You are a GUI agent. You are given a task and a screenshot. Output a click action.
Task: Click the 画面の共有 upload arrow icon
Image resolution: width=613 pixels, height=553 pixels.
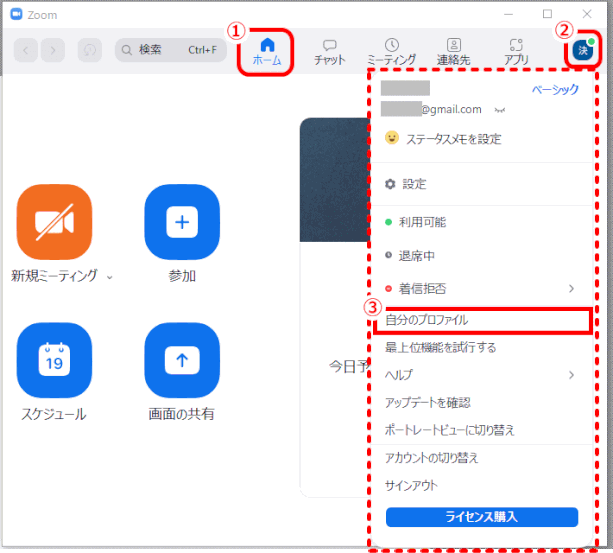(x=182, y=360)
